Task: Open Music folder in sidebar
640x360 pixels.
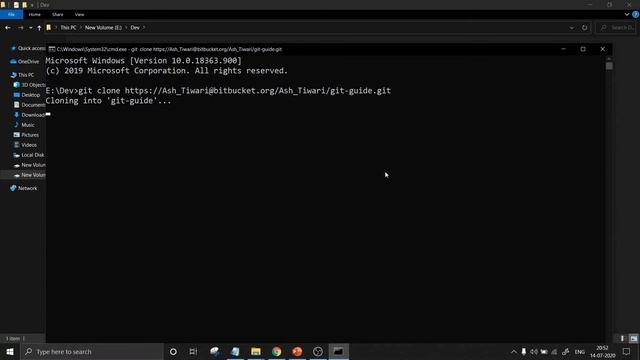Action: [x=24, y=125]
